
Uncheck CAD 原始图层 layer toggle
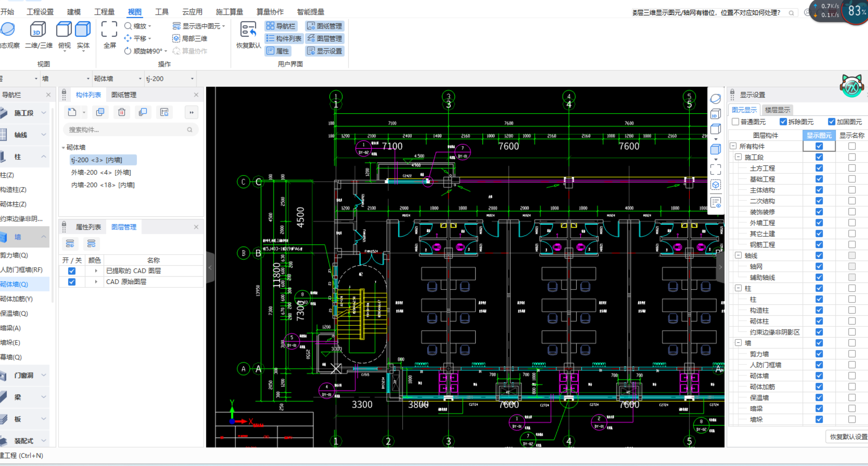pos(72,282)
